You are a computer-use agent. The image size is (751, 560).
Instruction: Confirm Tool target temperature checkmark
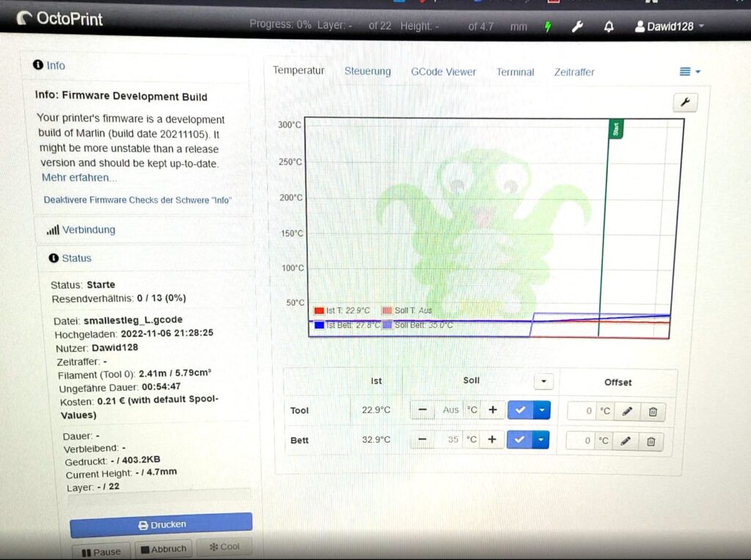tap(520, 410)
